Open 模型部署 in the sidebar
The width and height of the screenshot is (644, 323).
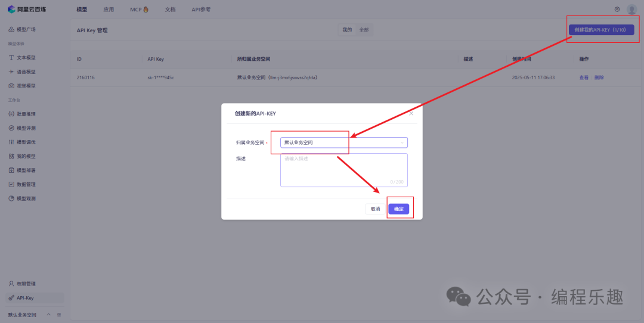pyautogui.click(x=22, y=170)
